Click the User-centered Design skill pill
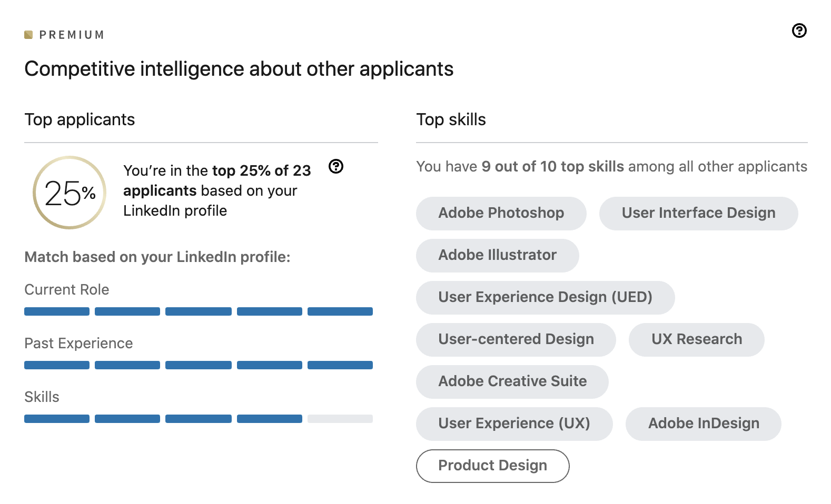The height and width of the screenshot is (504, 831). click(516, 339)
